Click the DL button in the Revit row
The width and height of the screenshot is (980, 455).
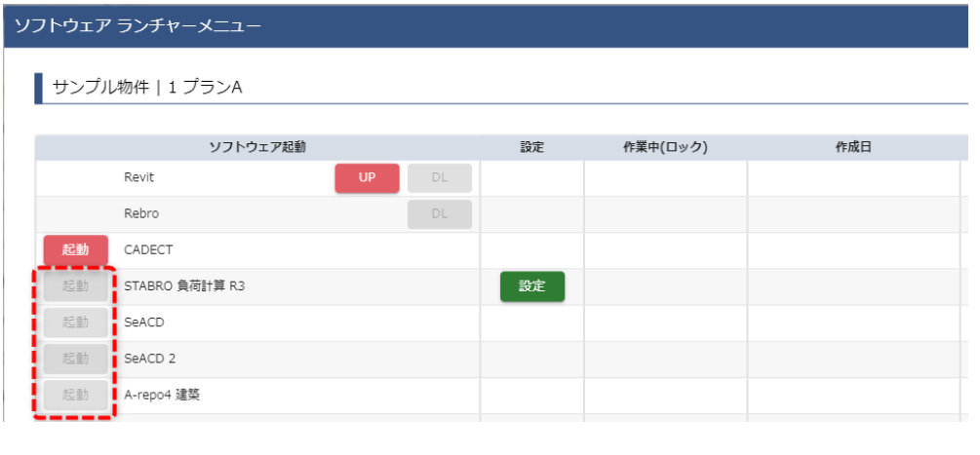coord(439,178)
